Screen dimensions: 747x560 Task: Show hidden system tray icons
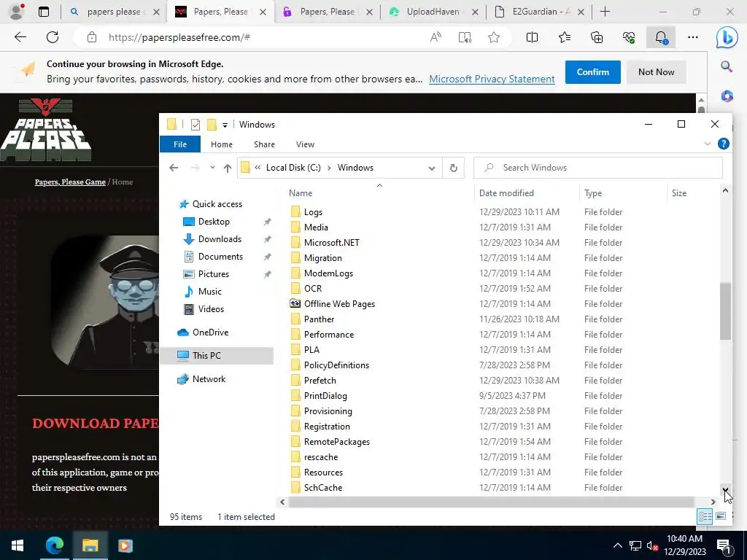point(617,545)
